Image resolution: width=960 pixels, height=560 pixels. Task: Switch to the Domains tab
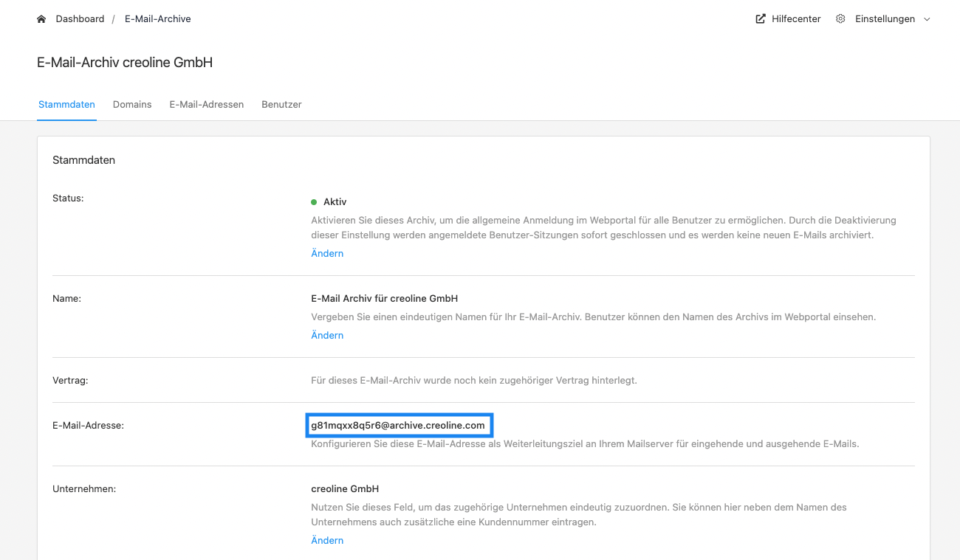tap(132, 105)
